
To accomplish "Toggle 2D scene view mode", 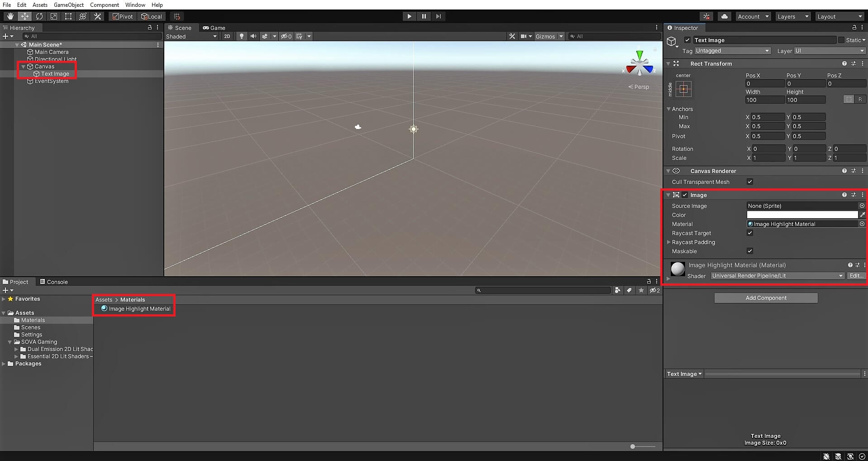I will point(227,36).
